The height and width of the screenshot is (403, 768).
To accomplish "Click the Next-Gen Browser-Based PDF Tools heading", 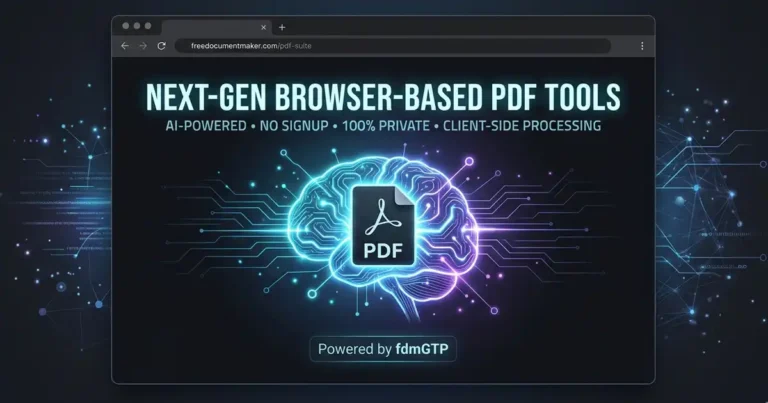I will pos(383,96).
